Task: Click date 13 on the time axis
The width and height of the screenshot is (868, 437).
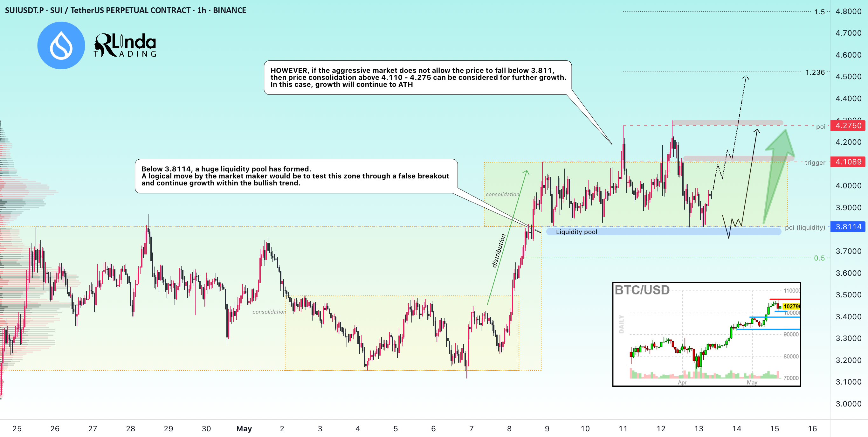Action: point(699,428)
